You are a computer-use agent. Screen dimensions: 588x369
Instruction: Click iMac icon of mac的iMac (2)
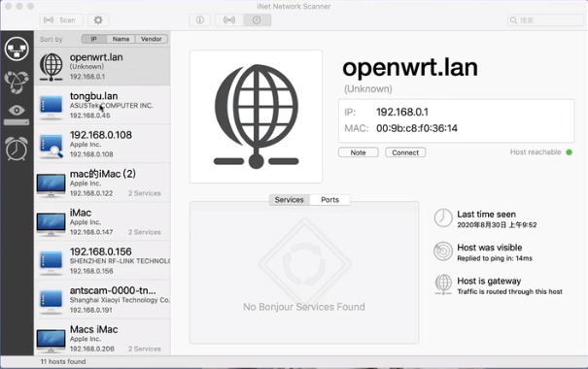[51, 185]
